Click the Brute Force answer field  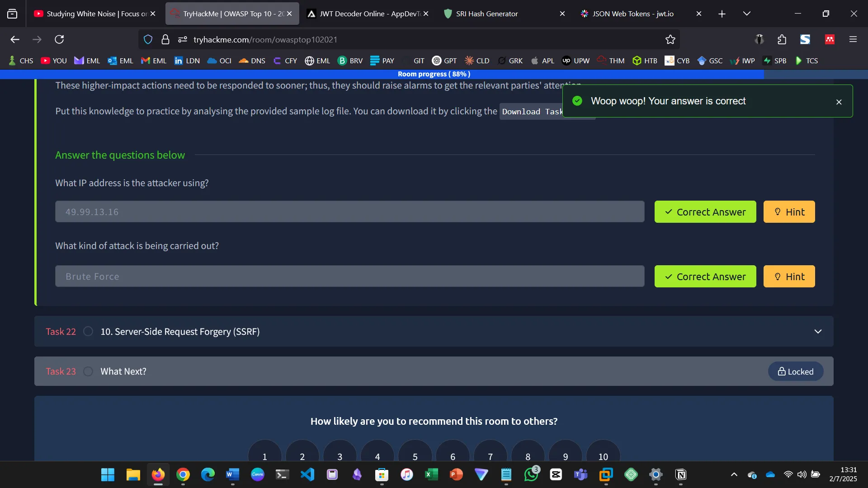pos(349,277)
